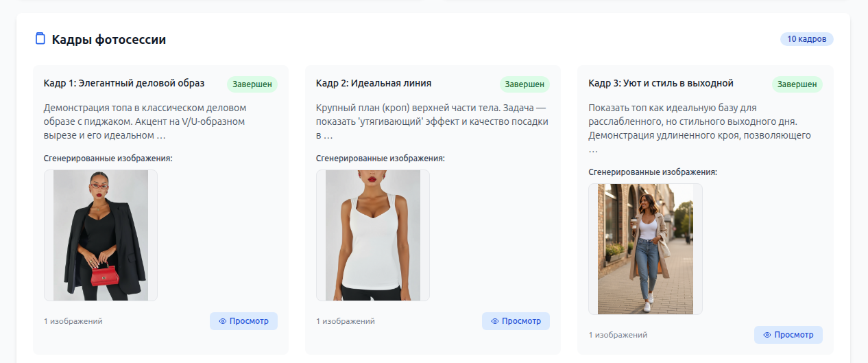
Task: Click 1 изображений count under Кадр 1
Action: 73,321
